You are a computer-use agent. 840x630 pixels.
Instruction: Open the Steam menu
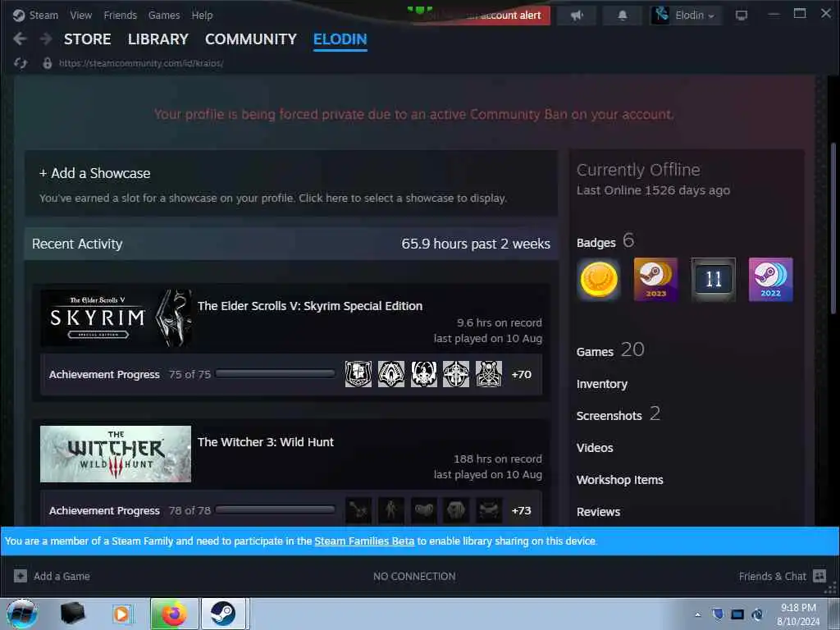[43, 15]
